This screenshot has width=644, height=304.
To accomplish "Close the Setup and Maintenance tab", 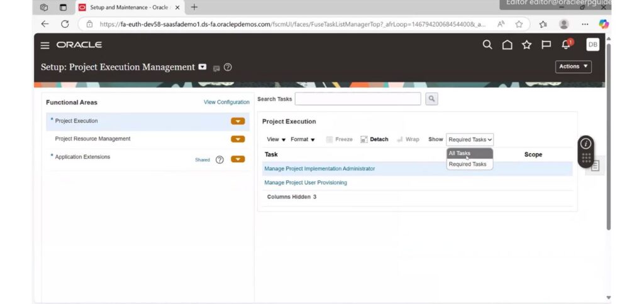I will coord(177,8).
